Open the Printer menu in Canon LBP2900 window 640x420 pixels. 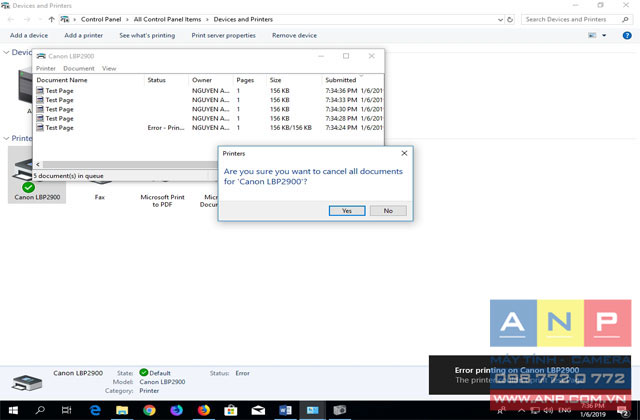(46, 68)
